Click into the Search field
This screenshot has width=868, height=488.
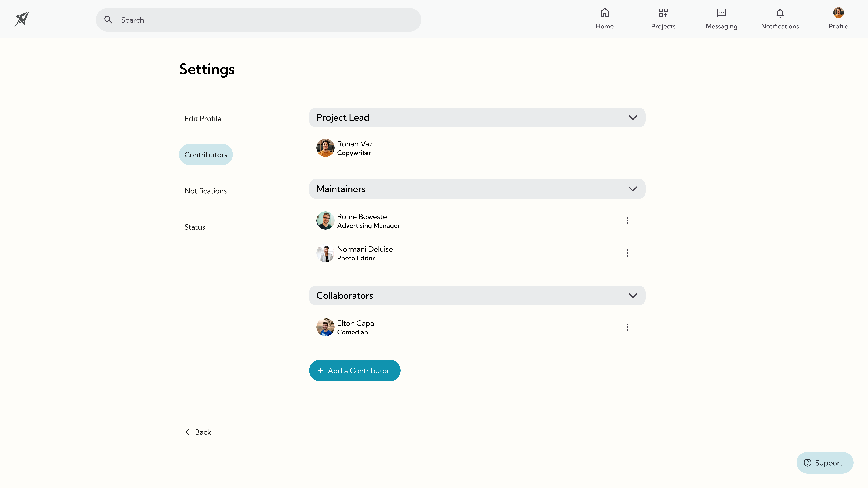point(258,20)
